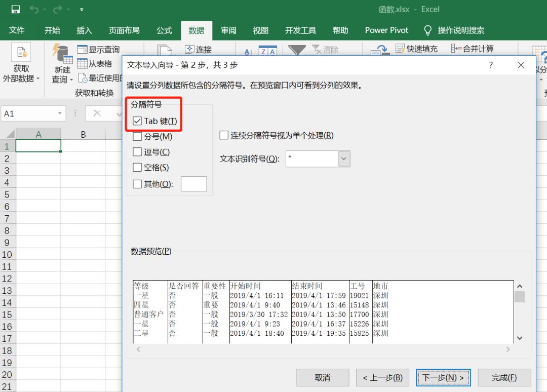Image resolution: width=547 pixels, height=392 pixels.
Task: Open the Name Box dropdown arrow
Action: click(60, 113)
